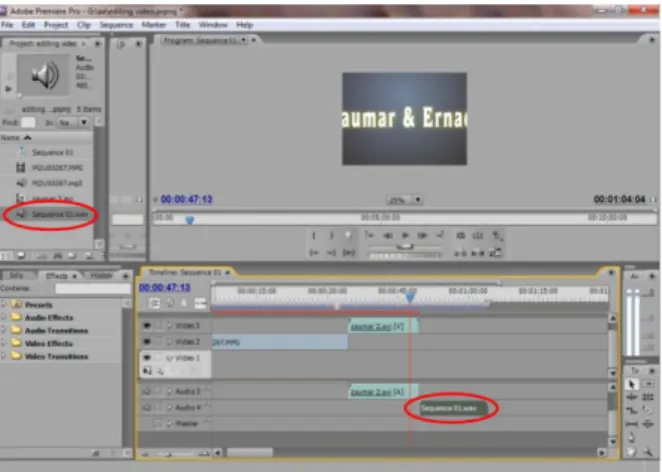The image size is (662, 472).
Task: Open the Title menu
Action: tap(182, 25)
